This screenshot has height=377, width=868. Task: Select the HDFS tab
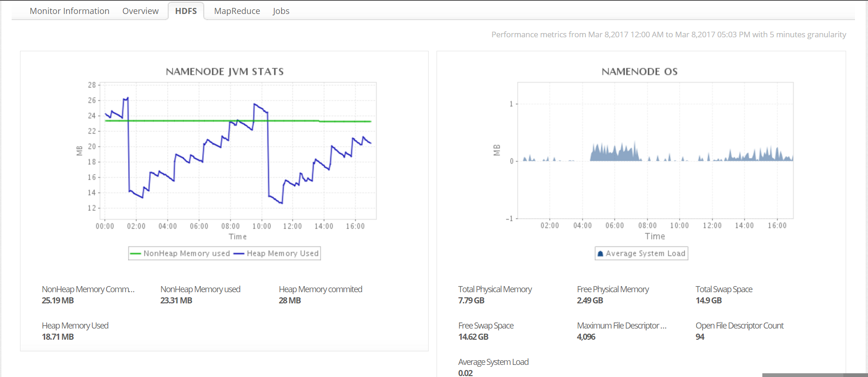[x=186, y=11]
